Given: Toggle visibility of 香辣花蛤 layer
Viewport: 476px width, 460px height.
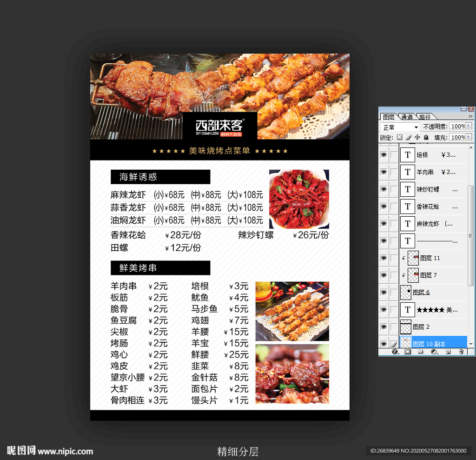Looking at the screenshot, I should pos(383,207).
